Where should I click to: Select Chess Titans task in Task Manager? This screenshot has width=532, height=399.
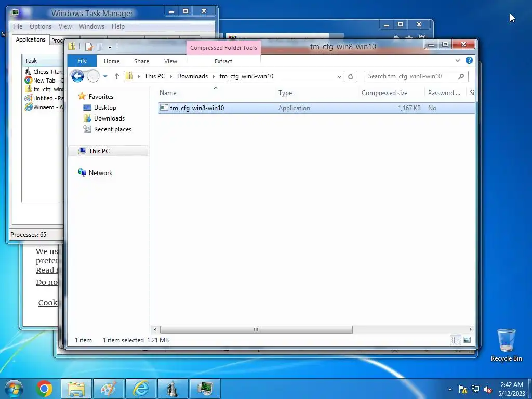tap(44, 72)
